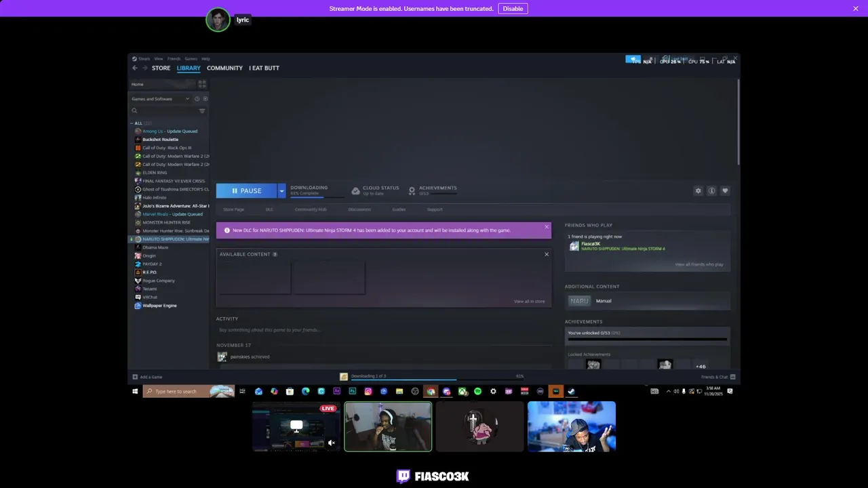868x488 pixels.
Task: Open Xbox app from the taskbar
Action: [462, 391]
